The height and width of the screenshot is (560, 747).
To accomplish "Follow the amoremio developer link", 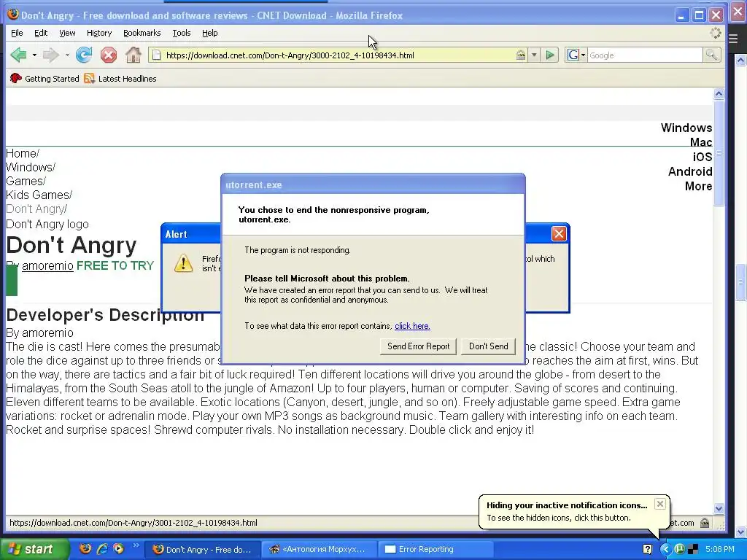I will [47, 265].
